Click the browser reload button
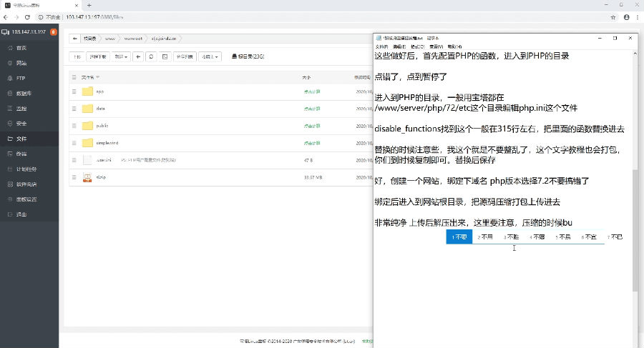 point(27,17)
